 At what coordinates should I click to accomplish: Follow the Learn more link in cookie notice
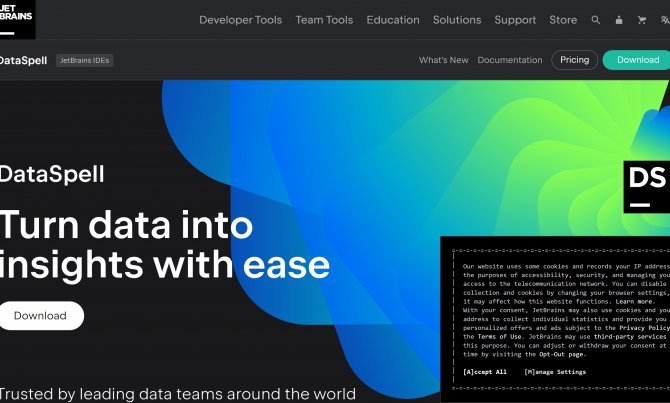click(635, 301)
